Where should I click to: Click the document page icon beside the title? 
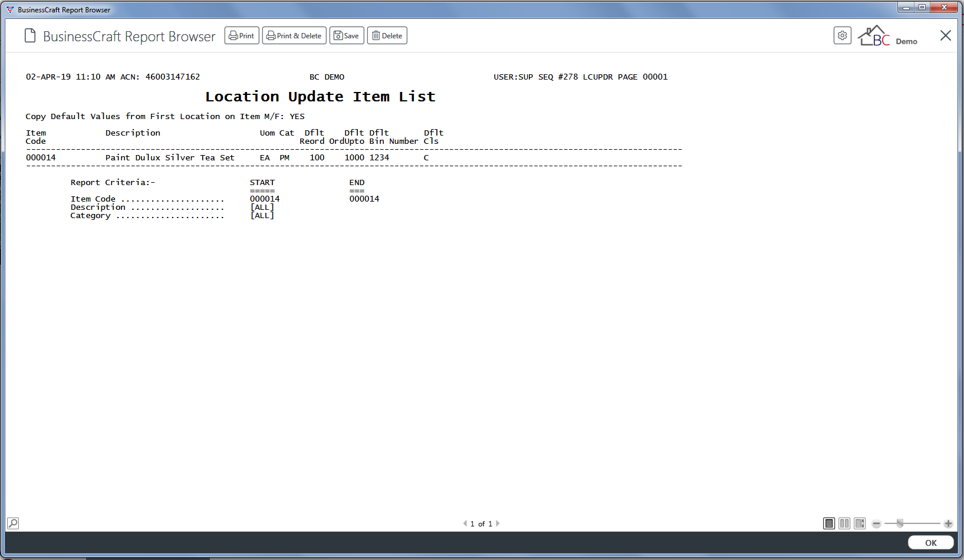(x=30, y=36)
